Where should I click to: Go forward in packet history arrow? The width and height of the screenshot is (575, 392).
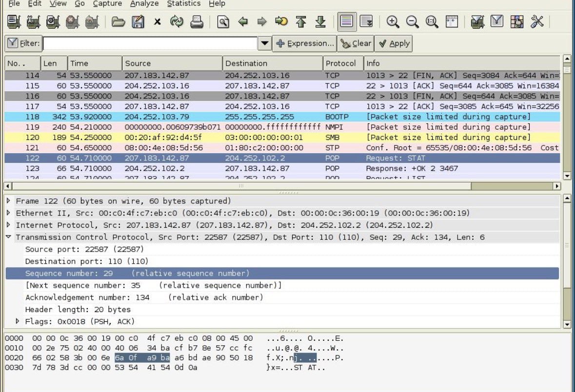[262, 21]
